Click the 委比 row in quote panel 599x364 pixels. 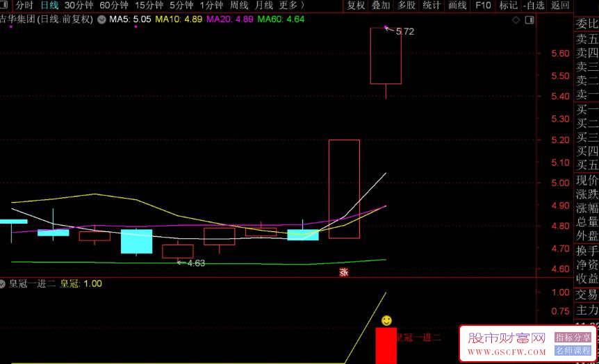pyautogui.click(x=586, y=24)
